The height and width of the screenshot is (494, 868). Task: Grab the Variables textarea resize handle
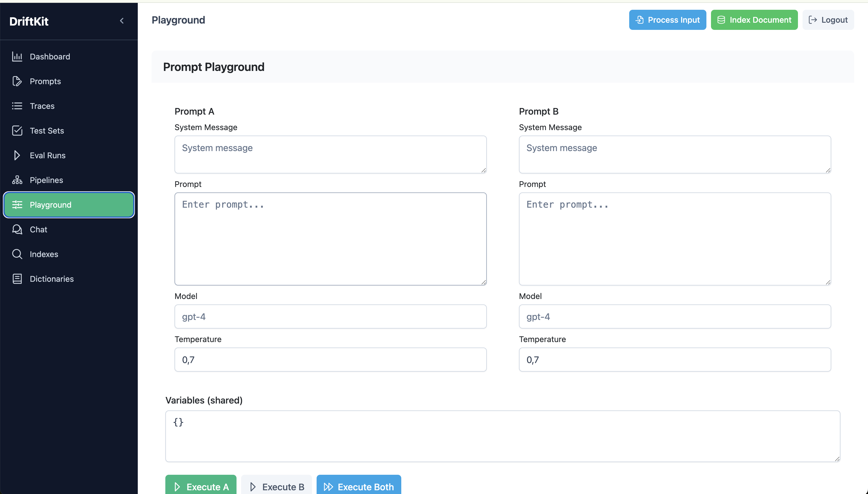tap(837, 459)
